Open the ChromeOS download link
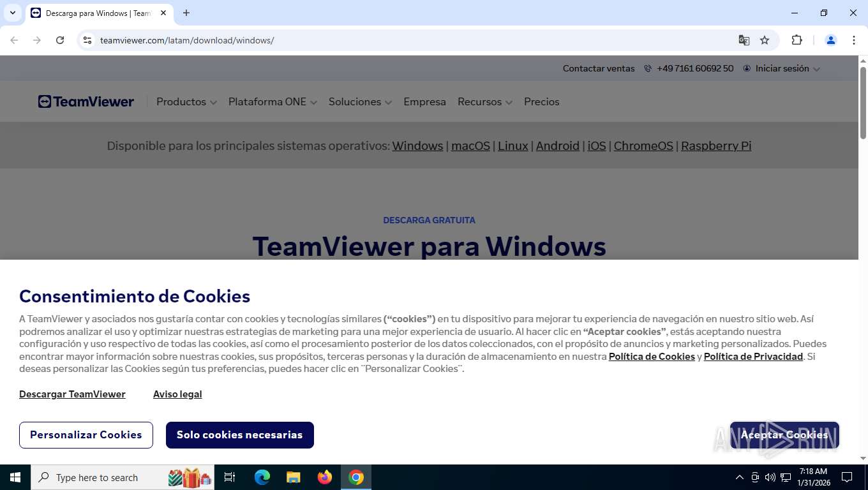This screenshot has width=868, height=490. click(643, 145)
